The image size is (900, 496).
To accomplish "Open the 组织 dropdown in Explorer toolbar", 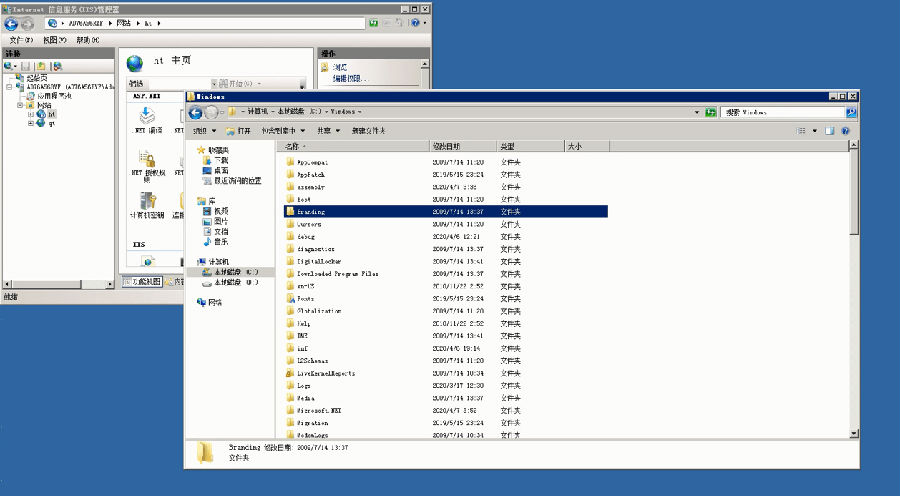I will (x=203, y=130).
